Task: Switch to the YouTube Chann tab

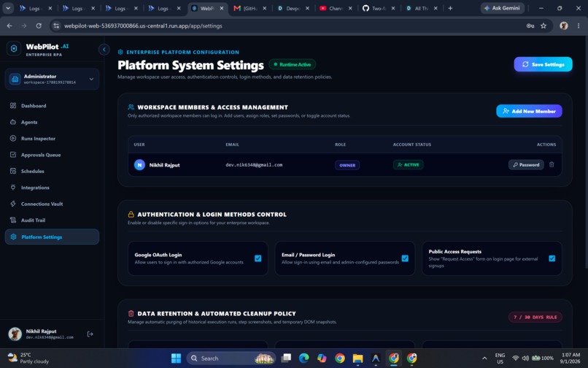Action: pos(335,8)
